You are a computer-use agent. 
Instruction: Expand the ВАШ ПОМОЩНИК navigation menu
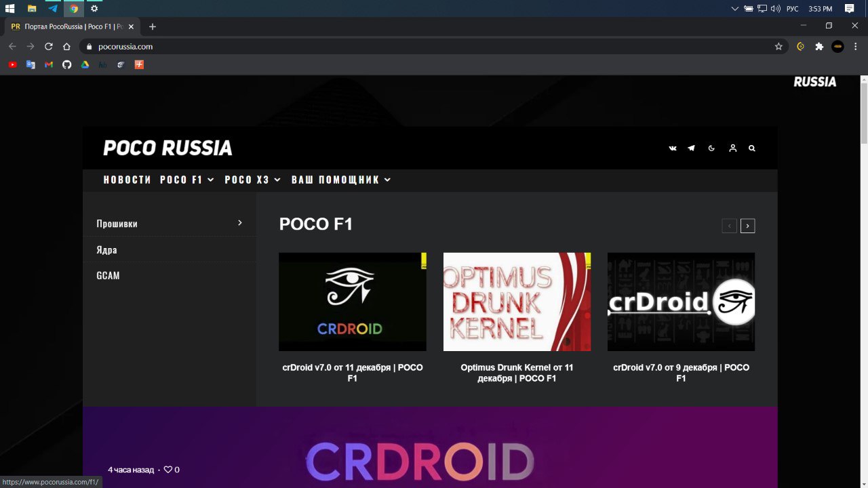[341, 180]
